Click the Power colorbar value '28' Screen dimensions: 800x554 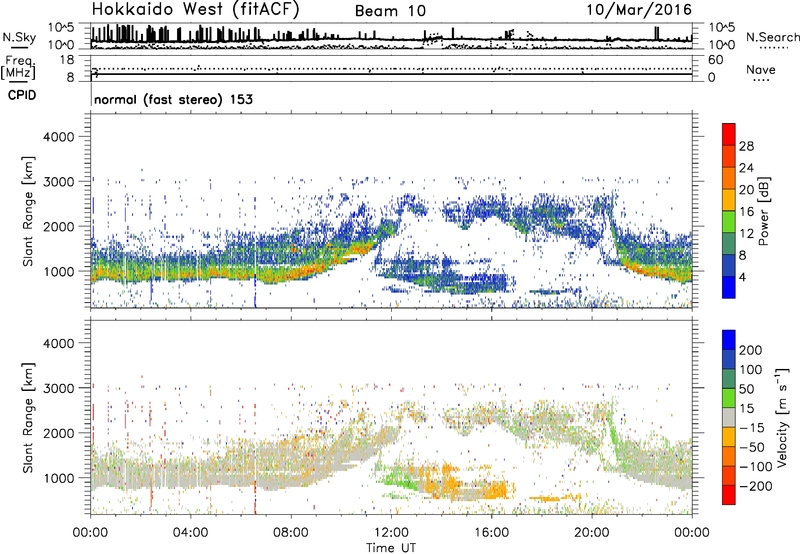(746, 146)
